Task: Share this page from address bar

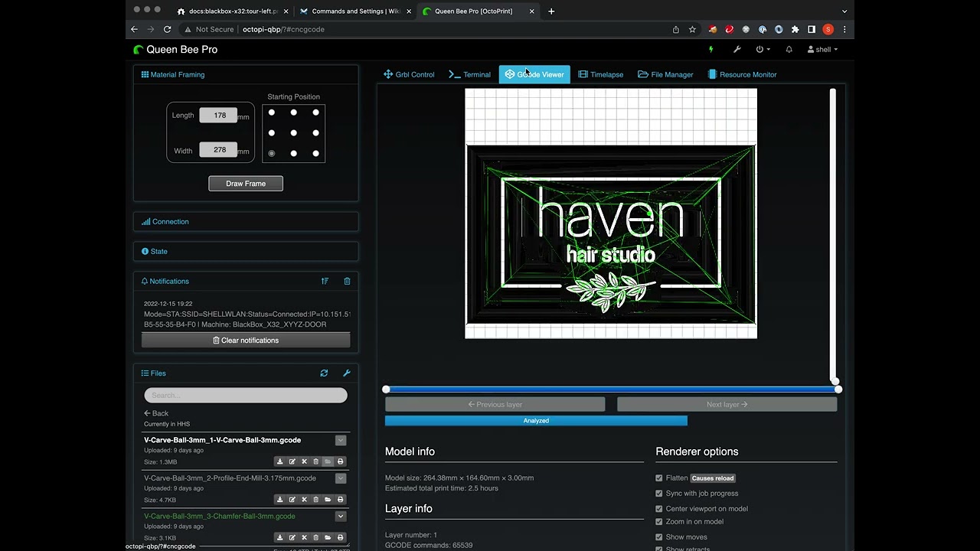Action: 676,30
